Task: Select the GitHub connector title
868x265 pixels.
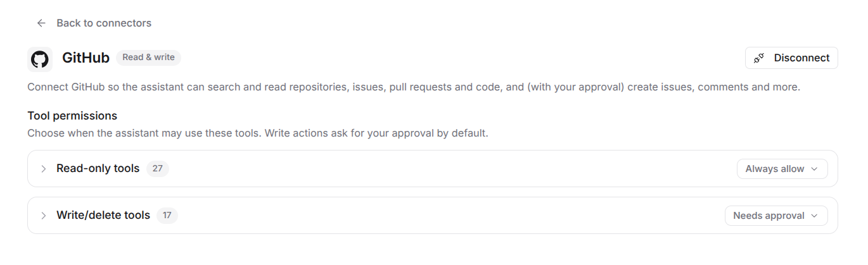Action: click(86, 58)
